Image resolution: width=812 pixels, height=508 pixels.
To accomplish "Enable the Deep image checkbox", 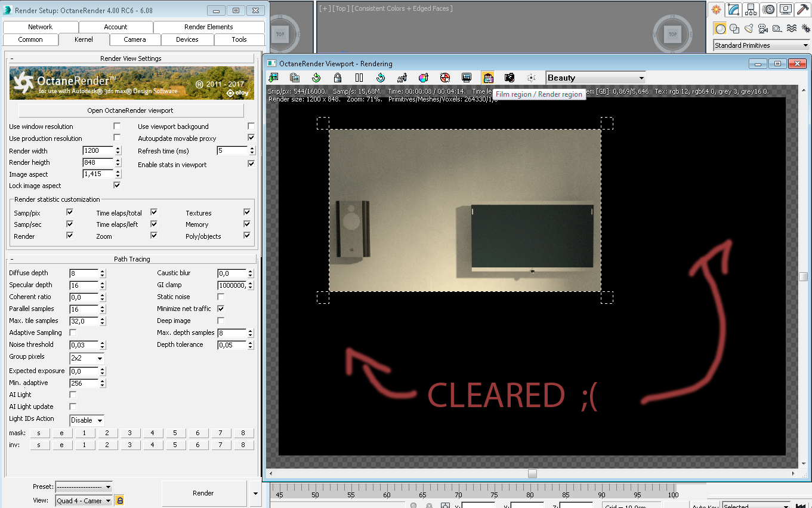I will (x=221, y=321).
